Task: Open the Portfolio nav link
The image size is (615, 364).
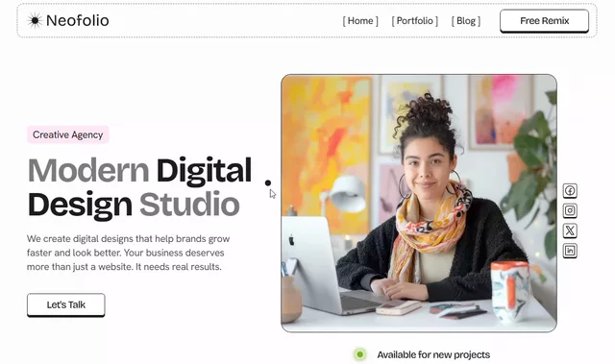Action: point(414,21)
